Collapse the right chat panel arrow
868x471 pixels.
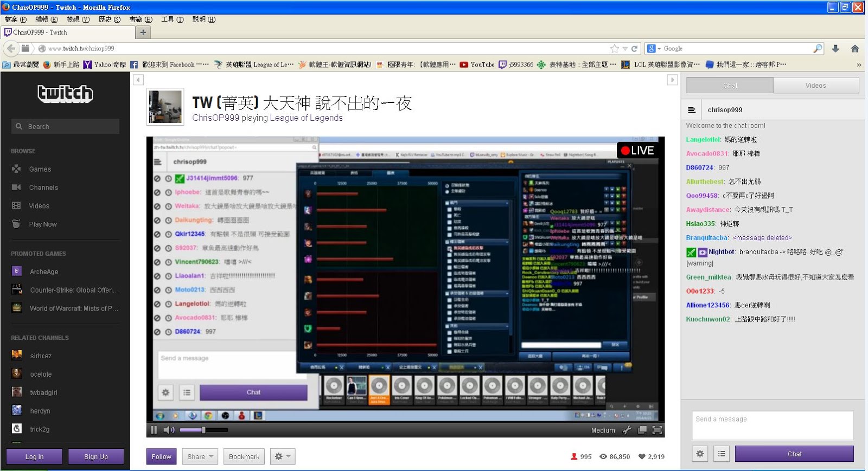(x=672, y=80)
